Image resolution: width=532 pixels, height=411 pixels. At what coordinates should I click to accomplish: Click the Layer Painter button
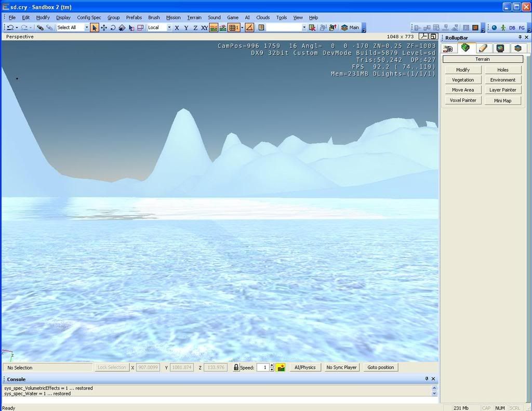pos(502,90)
